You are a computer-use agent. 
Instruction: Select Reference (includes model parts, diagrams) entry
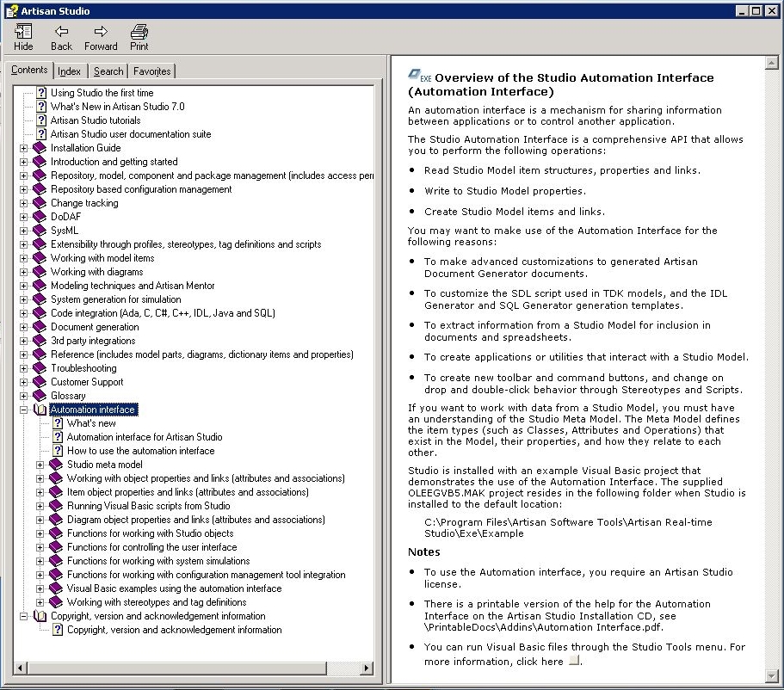coord(202,354)
